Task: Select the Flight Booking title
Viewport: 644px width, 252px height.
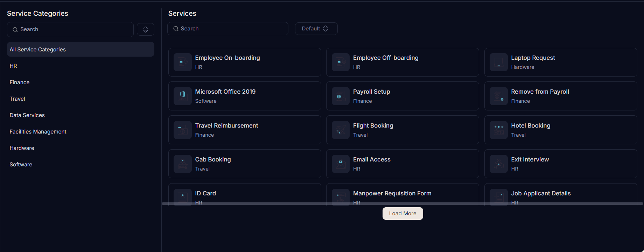Action: coord(373,125)
